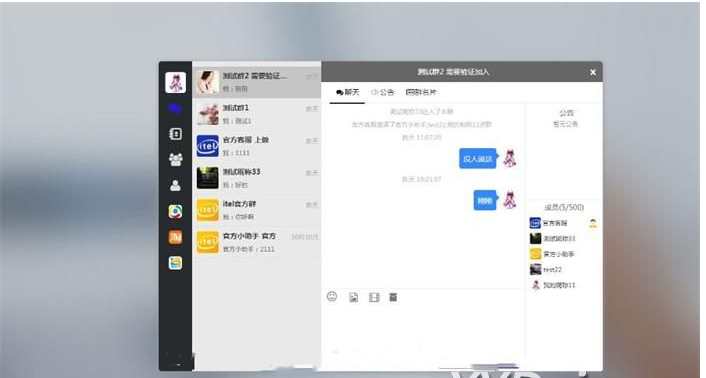706x378 pixels.
Task: Launch the orange square app icon in sidebar
Action: 175,237
